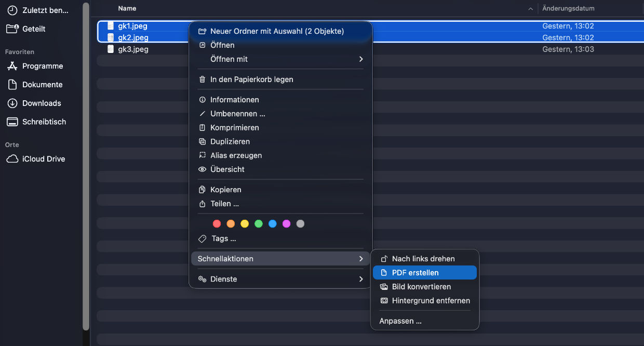Expand the Öffnen mit submenu
The height and width of the screenshot is (346, 644).
click(x=360, y=59)
